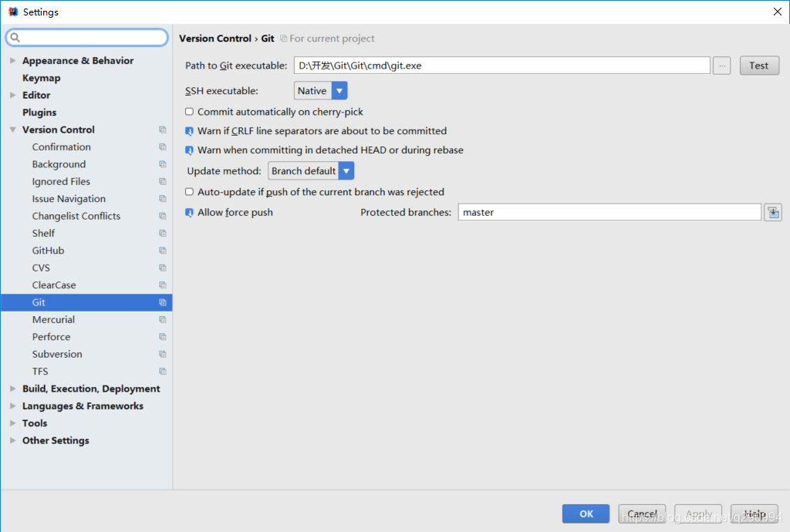Viewport: 790px width, 532px height.
Task: Select the ClearCase settings entry
Action: coord(54,285)
